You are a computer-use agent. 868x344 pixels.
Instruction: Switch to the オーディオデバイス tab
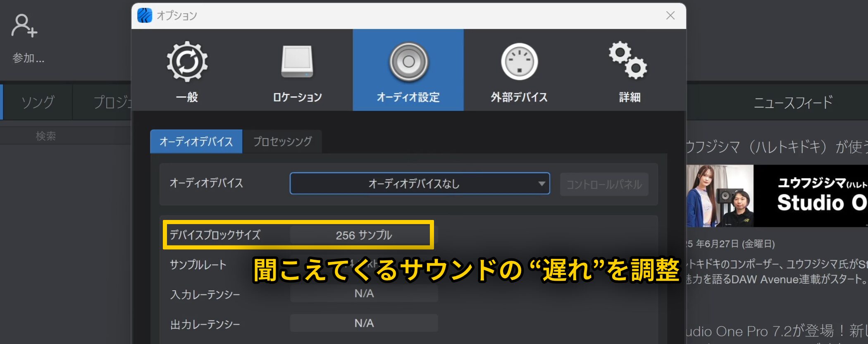click(196, 142)
